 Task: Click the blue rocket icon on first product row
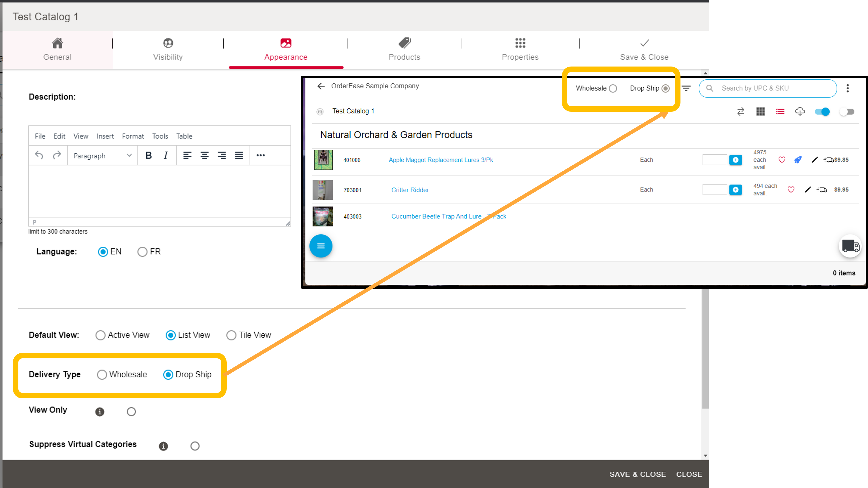pos(798,160)
